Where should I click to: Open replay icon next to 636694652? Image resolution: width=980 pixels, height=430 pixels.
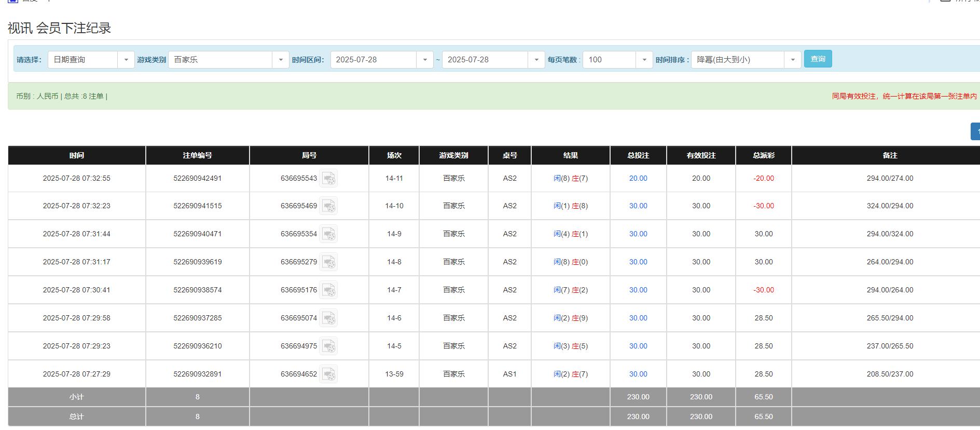pos(328,374)
